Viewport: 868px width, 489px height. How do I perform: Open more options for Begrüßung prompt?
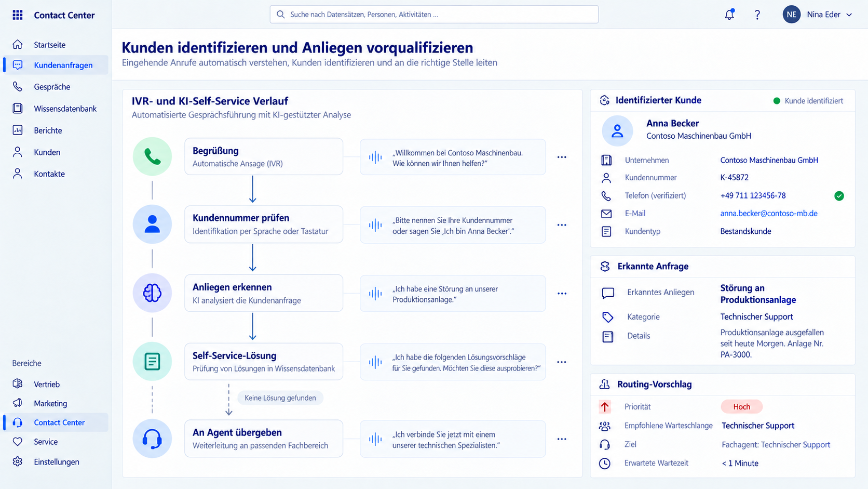(x=562, y=157)
